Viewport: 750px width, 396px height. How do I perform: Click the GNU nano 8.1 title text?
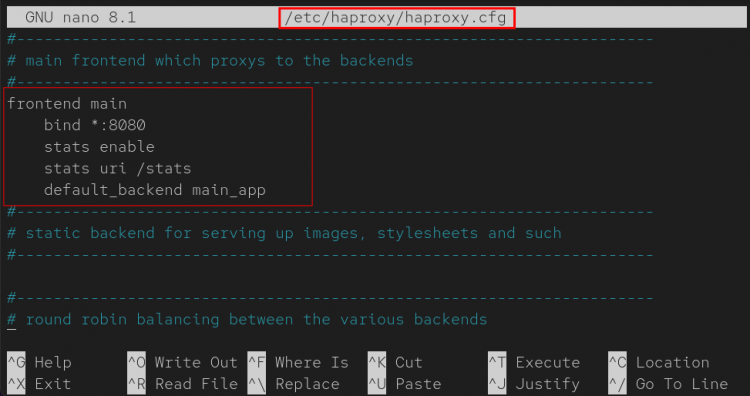point(81,18)
